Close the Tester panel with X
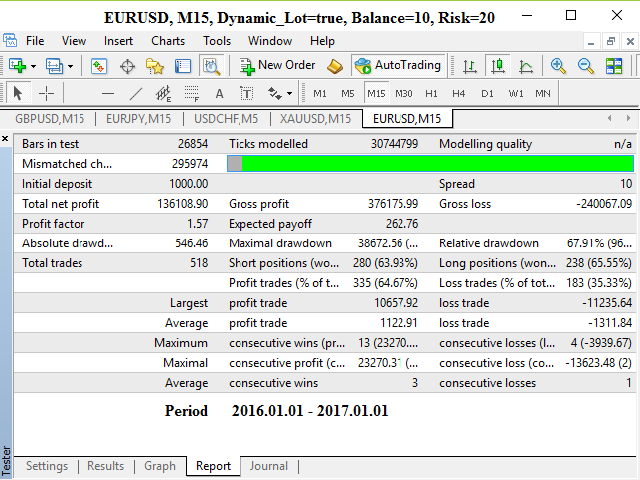This screenshot has width=640, height=480. click(x=5, y=139)
